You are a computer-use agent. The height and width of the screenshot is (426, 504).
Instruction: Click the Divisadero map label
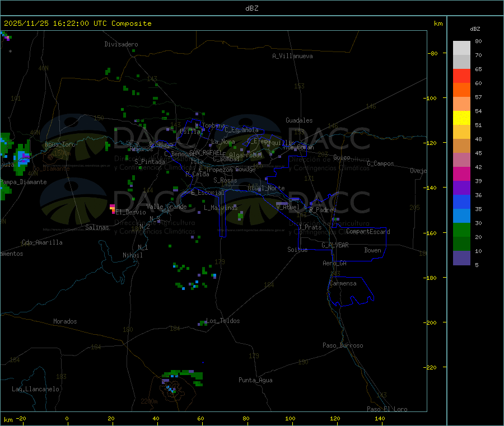coord(121,44)
